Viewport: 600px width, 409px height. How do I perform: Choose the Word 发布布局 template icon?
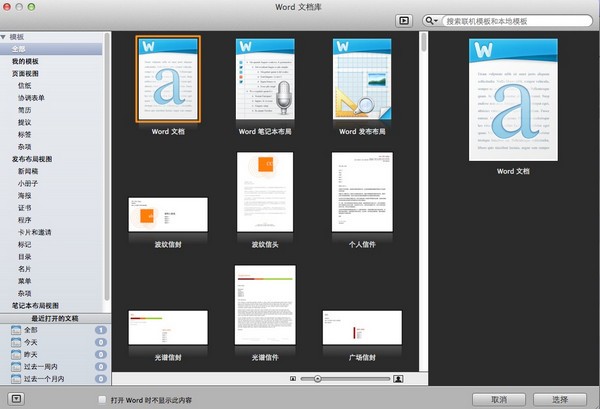tap(361, 78)
